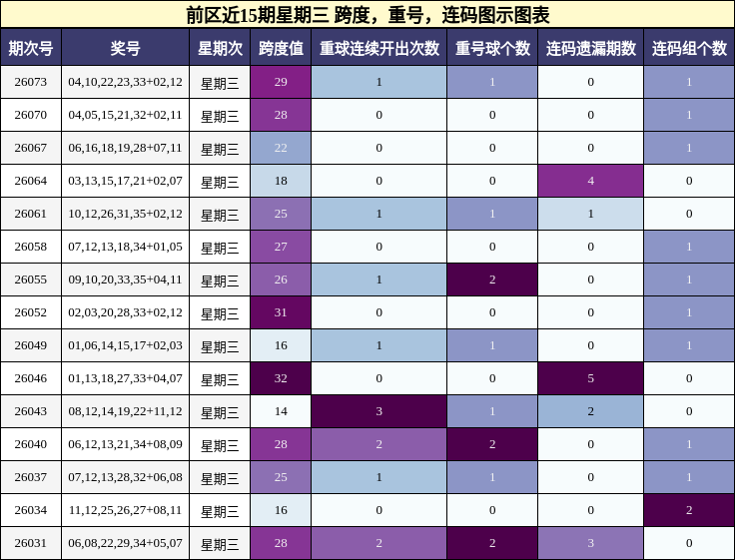Click prize numbers 08,12,14,19,22+11,12
Image resolution: width=735 pixels, height=560 pixels.
click(125, 411)
